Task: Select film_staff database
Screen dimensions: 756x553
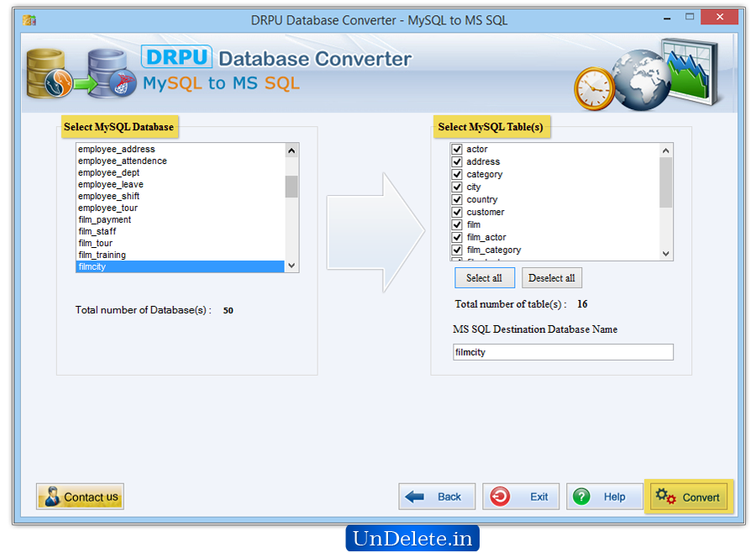Action: click(x=181, y=231)
